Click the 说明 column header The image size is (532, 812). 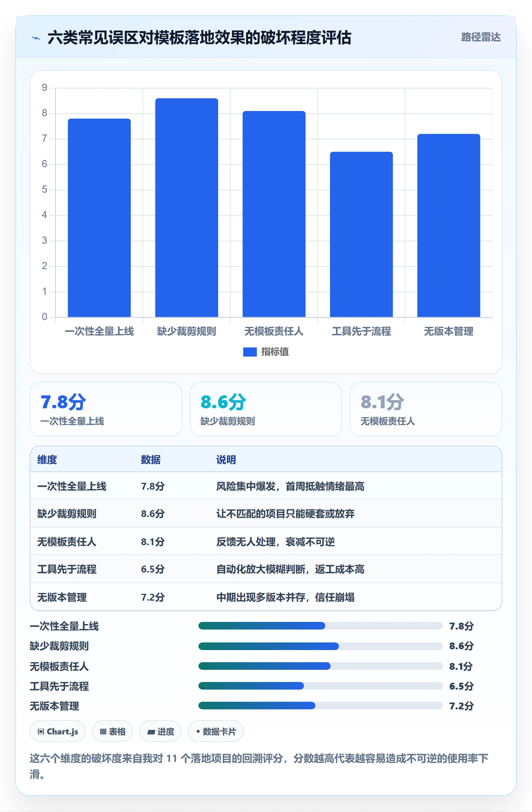pyautogui.click(x=226, y=460)
